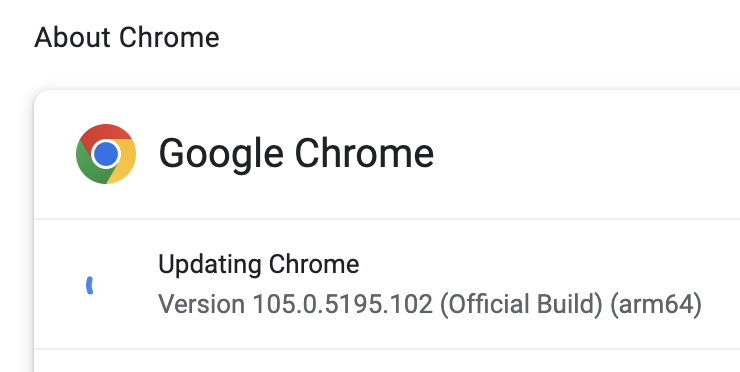Click the word Chrome in the heading
740x372 pixels.
(169, 37)
